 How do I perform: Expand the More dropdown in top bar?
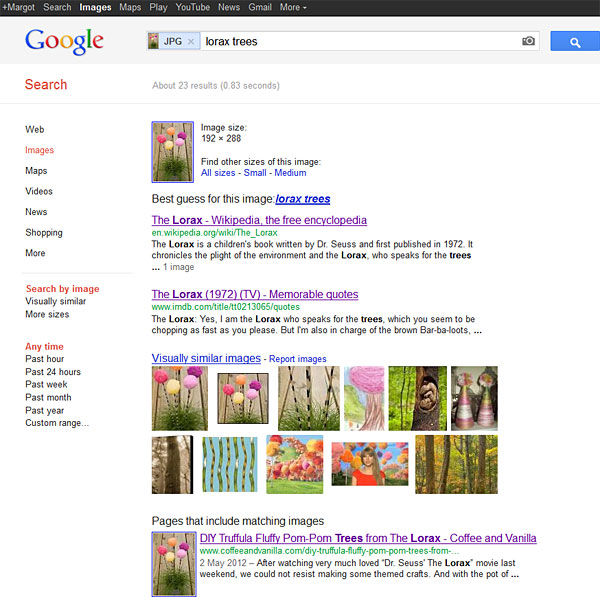293,7
